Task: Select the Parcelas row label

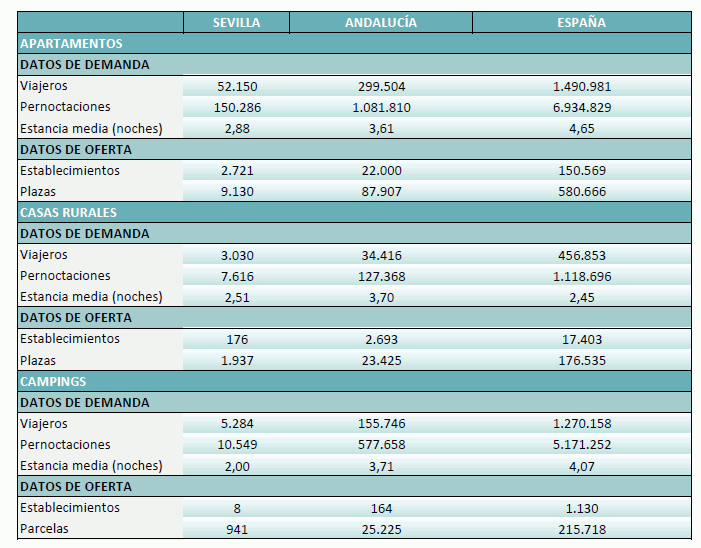Action: coord(45,529)
